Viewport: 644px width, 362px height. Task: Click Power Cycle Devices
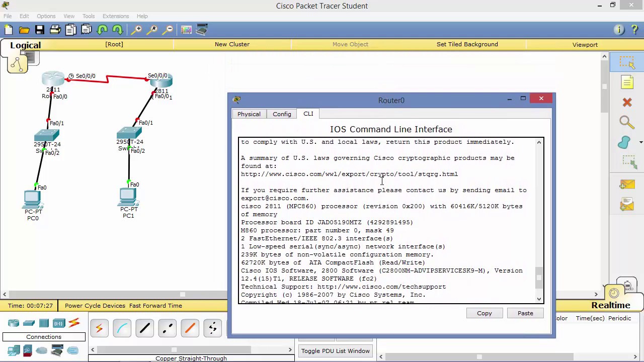pos(95,306)
